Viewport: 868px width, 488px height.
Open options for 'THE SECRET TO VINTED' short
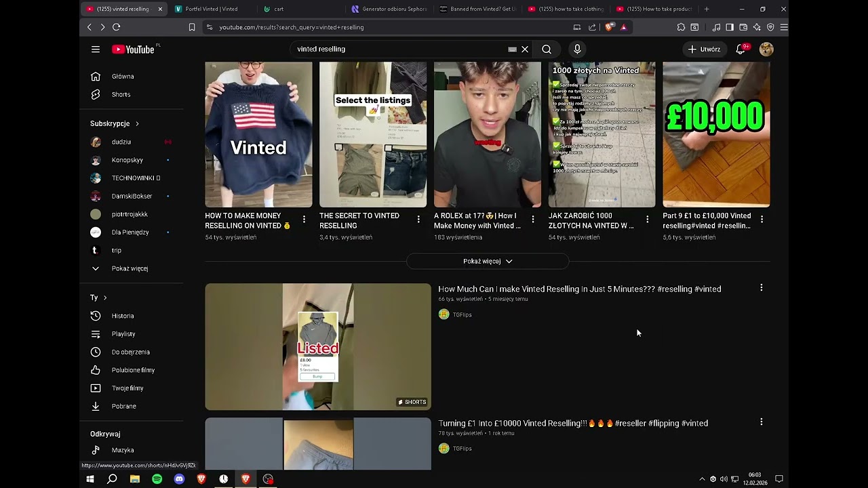[418, 220]
